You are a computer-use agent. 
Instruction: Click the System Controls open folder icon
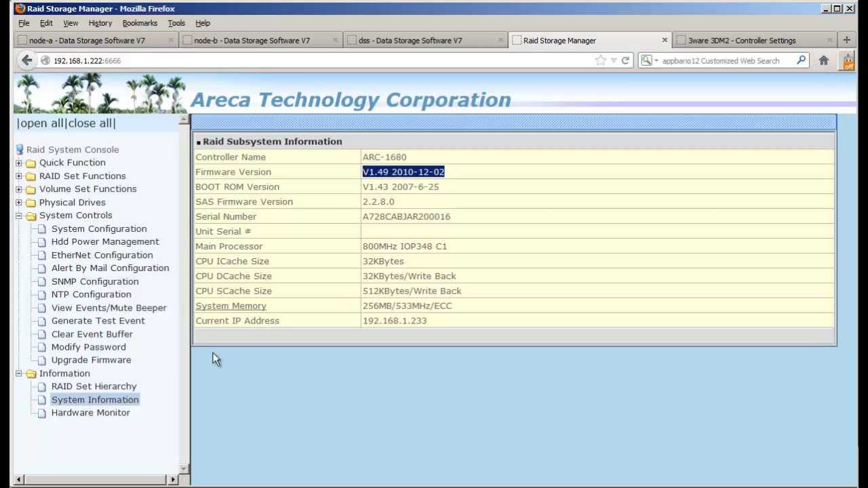coord(31,216)
